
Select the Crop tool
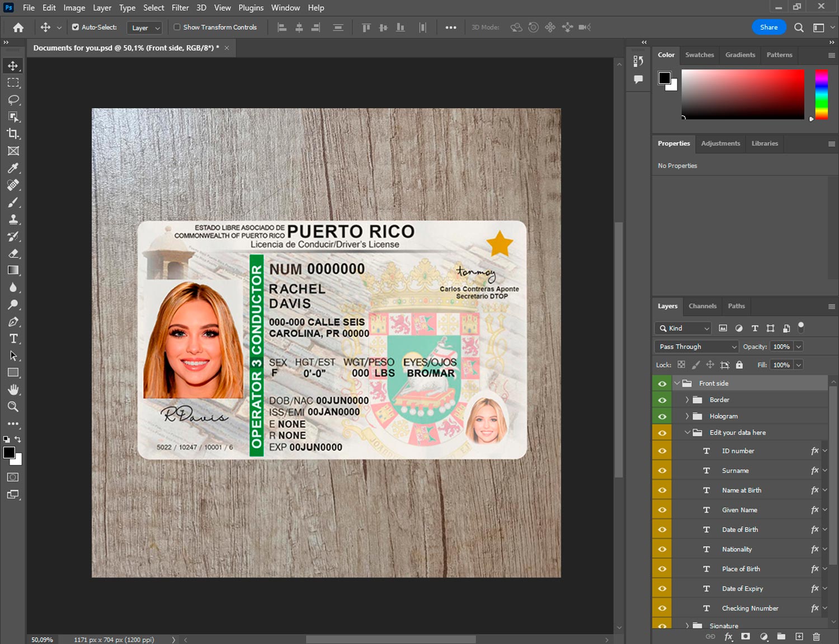coord(13,134)
